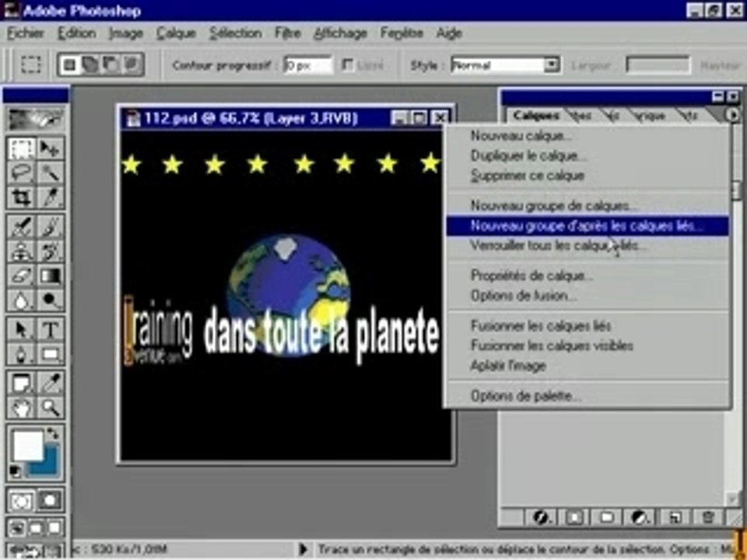Screen dimensions: 747x560
Task: Select the Rectangle shape tool
Action: 50,355
